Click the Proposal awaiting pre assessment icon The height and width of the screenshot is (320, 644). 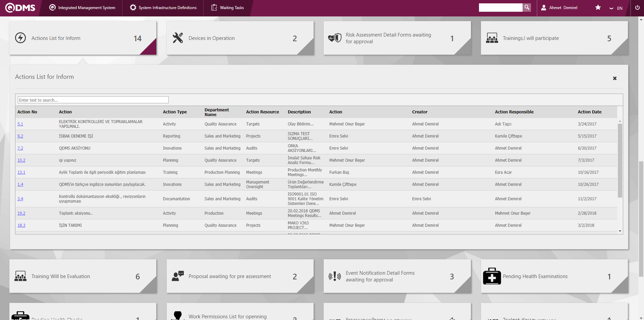pyautogui.click(x=178, y=276)
